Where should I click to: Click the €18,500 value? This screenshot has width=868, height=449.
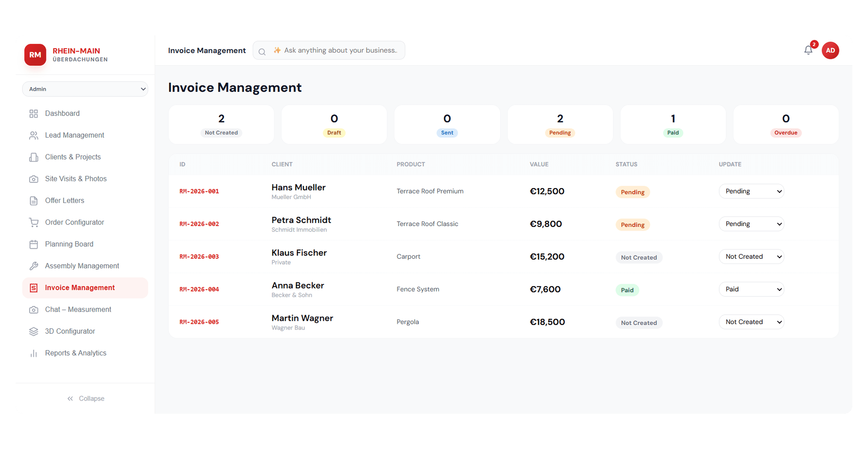click(x=547, y=322)
